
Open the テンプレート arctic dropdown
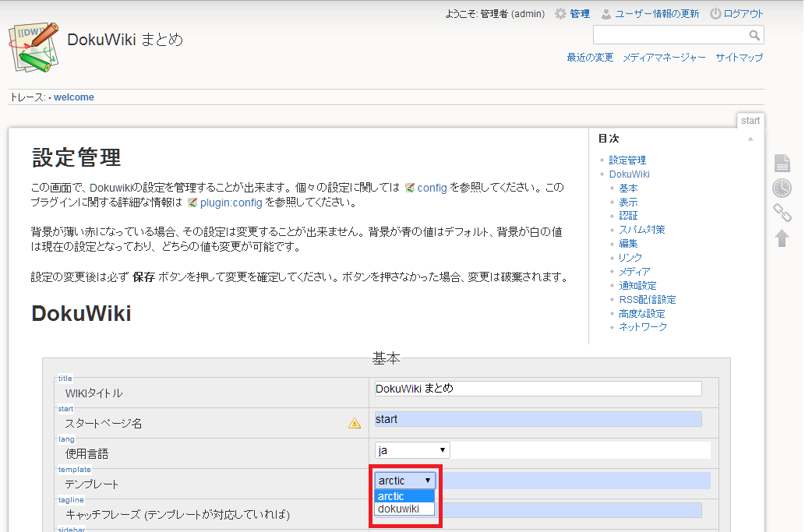point(405,481)
